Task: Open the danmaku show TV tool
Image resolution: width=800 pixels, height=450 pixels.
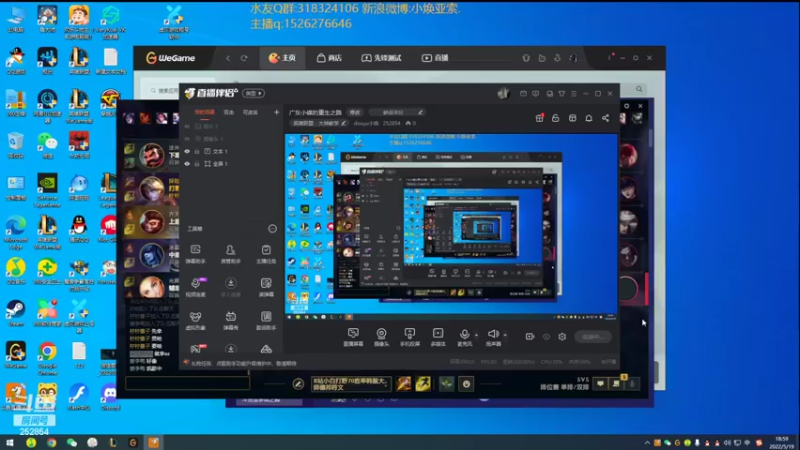Action: point(231,320)
